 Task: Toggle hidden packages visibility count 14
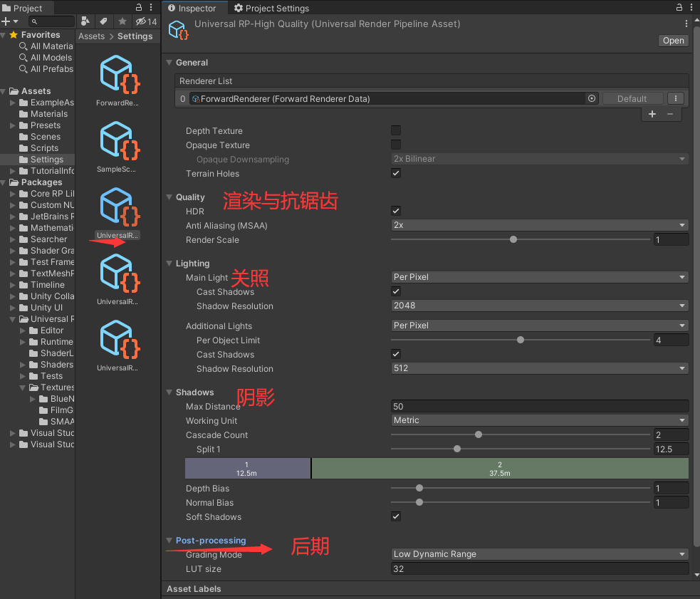click(x=146, y=21)
